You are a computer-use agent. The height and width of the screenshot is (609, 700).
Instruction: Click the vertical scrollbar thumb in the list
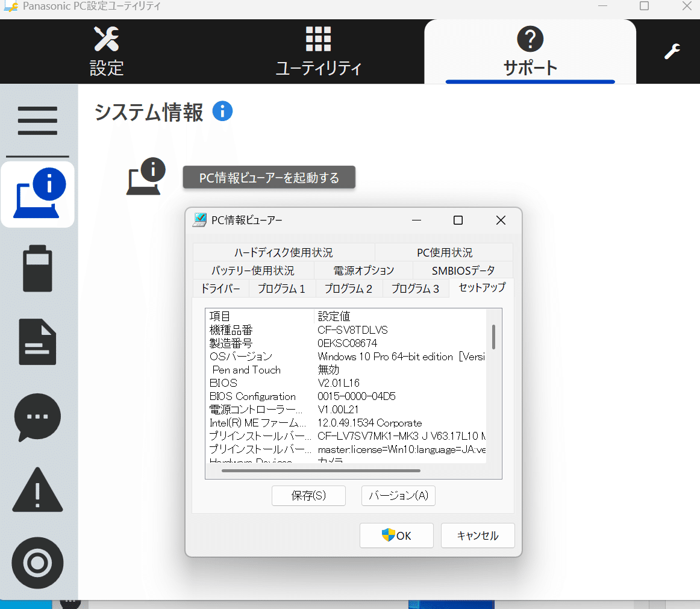click(494, 337)
